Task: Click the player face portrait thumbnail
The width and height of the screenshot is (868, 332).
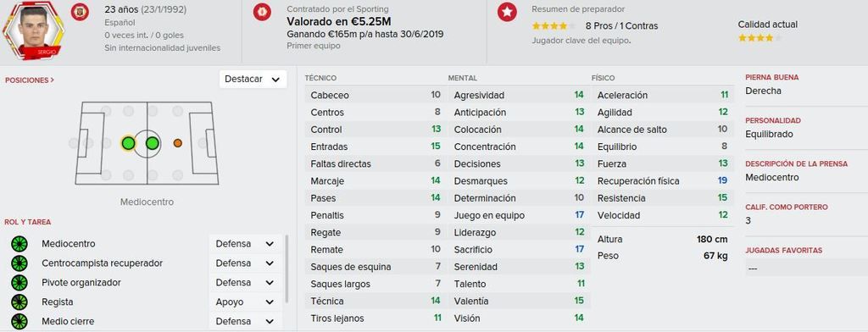Action: (33, 30)
